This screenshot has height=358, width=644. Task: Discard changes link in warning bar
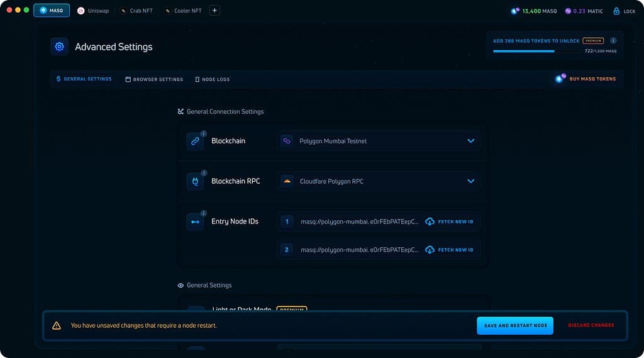591,325
